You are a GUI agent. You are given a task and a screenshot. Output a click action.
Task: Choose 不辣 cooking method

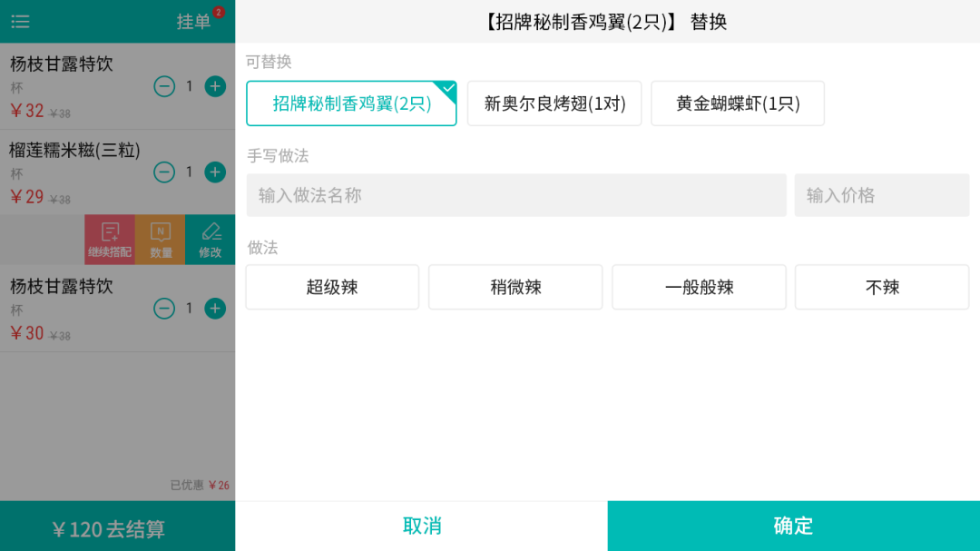coord(882,287)
